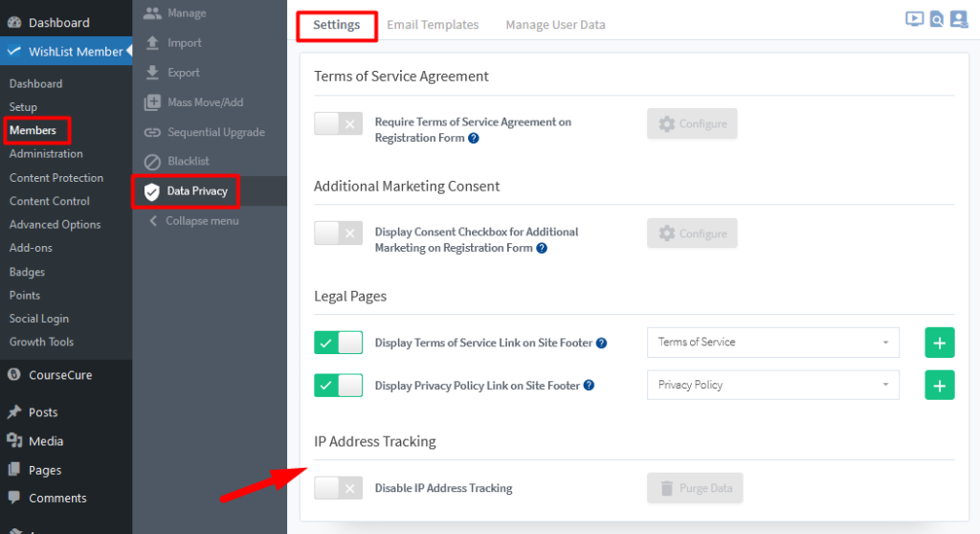Click the Comments bubble icon
The image size is (980, 534).
coord(13,497)
